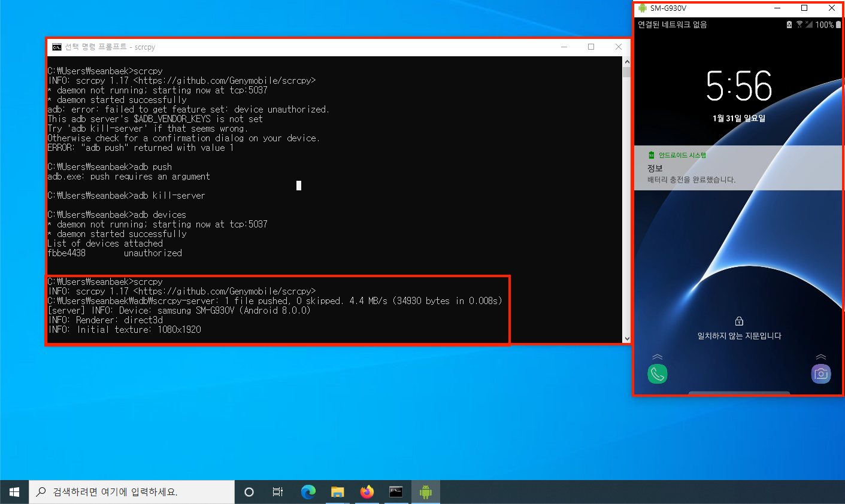Viewport: 845px width, 504px height.
Task: Click the cmd icon in command prompt title bar
Action: (57, 47)
